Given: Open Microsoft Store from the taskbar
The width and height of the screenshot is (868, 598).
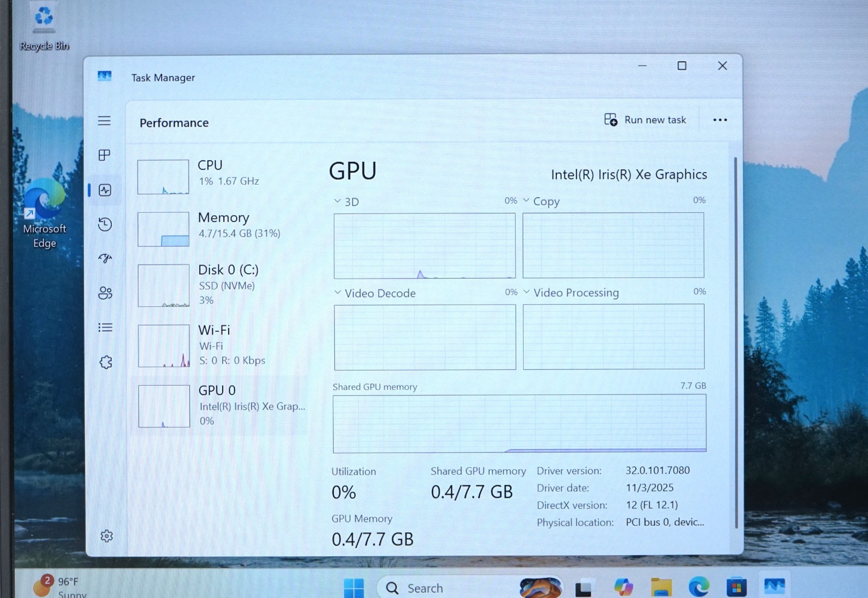Looking at the screenshot, I should point(737,587).
